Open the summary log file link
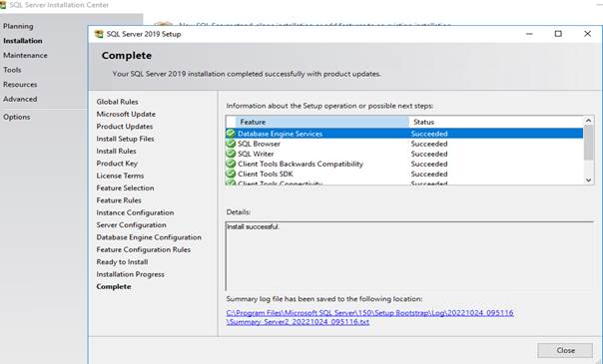The width and height of the screenshot is (603, 364). 369,317
